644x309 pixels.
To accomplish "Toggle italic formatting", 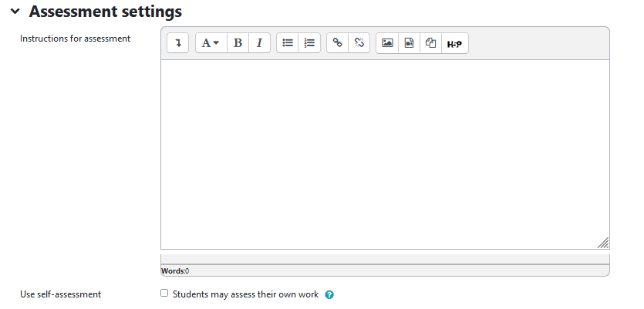I will pyautogui.click(x=259, y=43).
